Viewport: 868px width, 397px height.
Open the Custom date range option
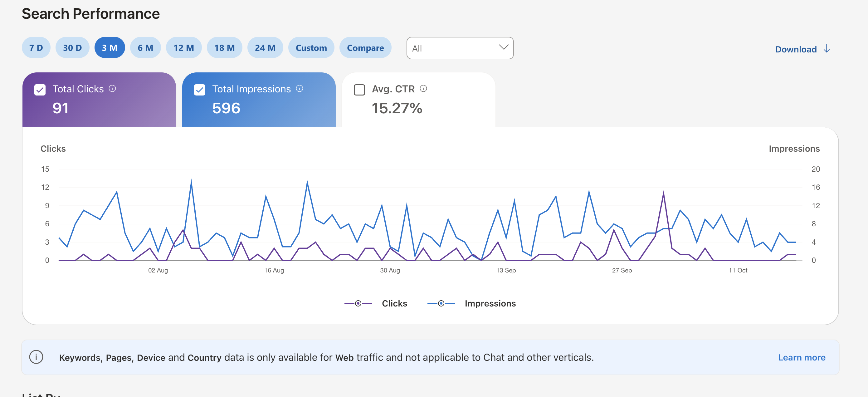[311, 47]
